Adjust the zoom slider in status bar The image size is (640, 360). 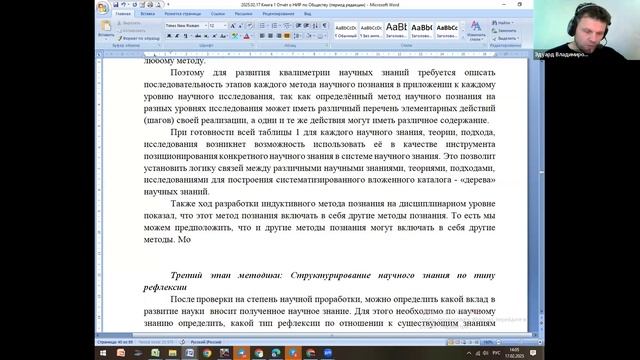click(518, 342)
